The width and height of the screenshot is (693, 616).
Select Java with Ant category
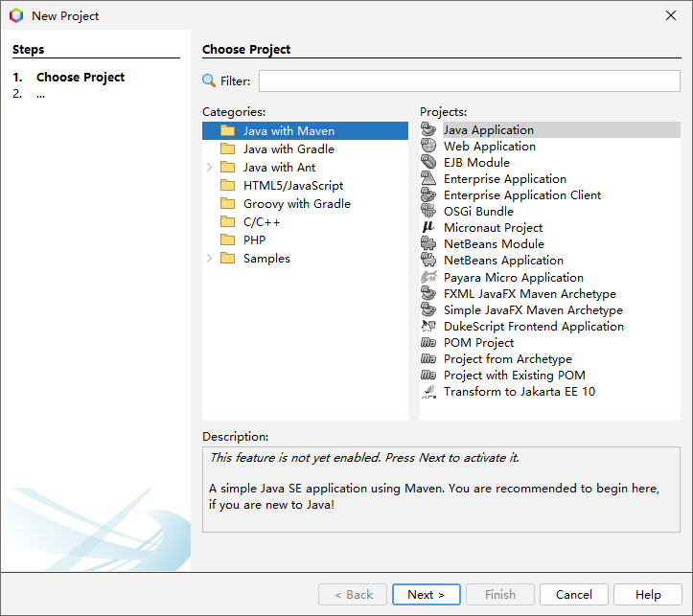279,168
